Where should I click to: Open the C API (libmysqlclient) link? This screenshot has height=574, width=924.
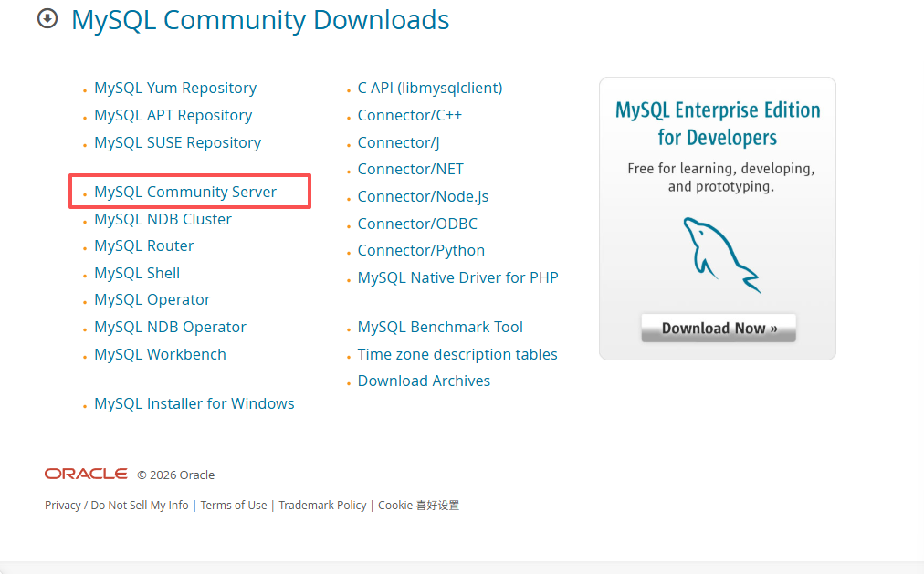point(430,88)
